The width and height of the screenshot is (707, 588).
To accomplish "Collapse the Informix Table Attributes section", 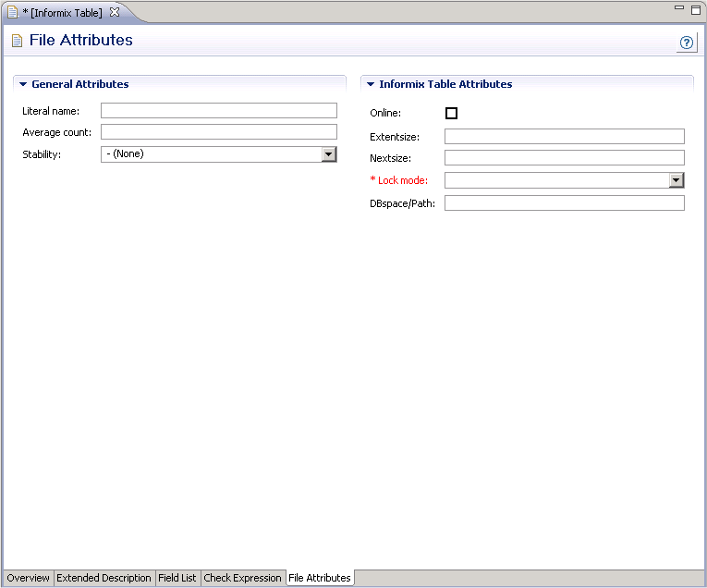I will [x=371, y=84].
